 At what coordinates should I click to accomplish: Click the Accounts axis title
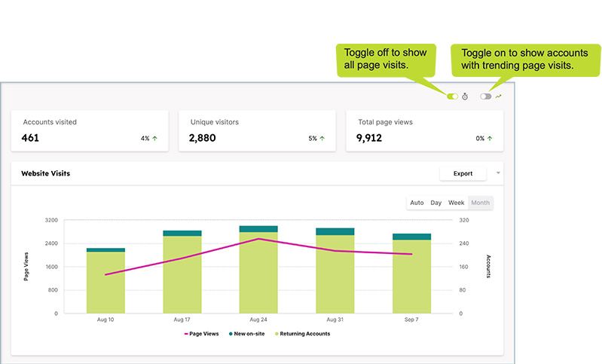(x=488, y=267)
